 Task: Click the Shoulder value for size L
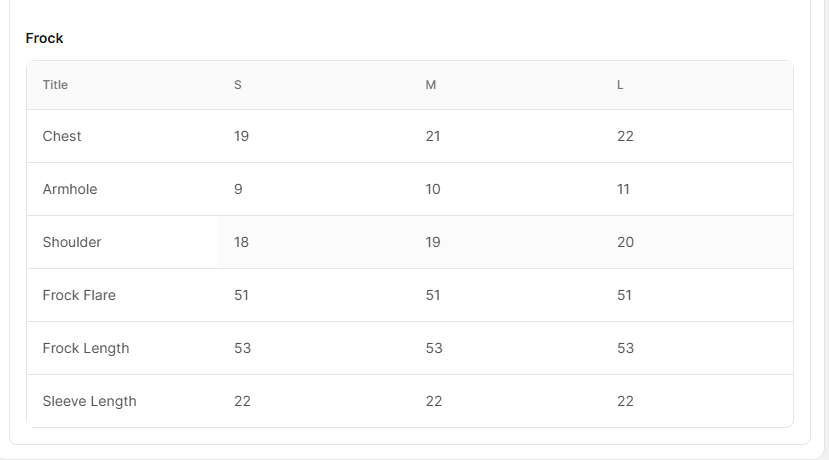(x=625, y=242)
